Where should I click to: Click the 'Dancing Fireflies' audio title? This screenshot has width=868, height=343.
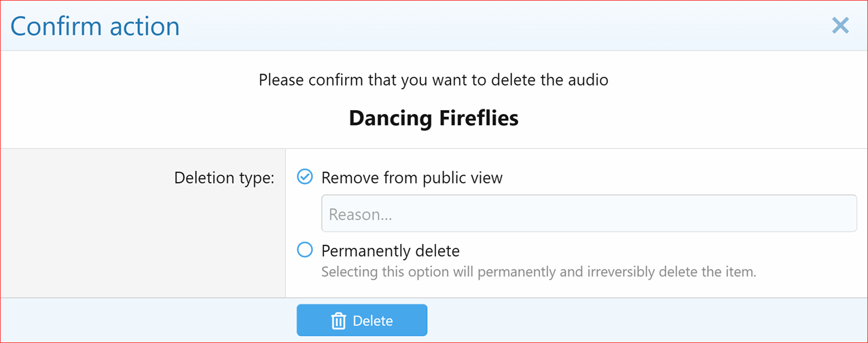click(x=433, y=118)
